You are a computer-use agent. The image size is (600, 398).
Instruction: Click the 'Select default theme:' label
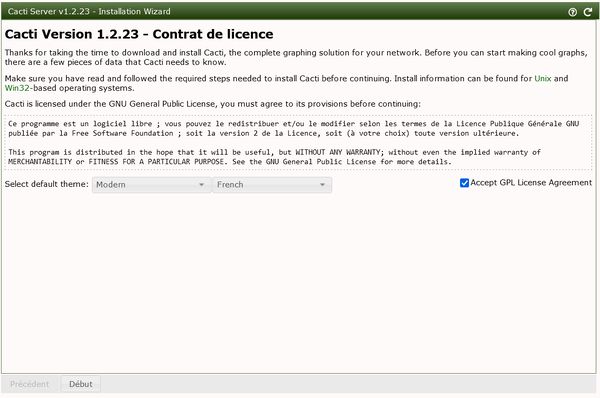click(46, 184)
